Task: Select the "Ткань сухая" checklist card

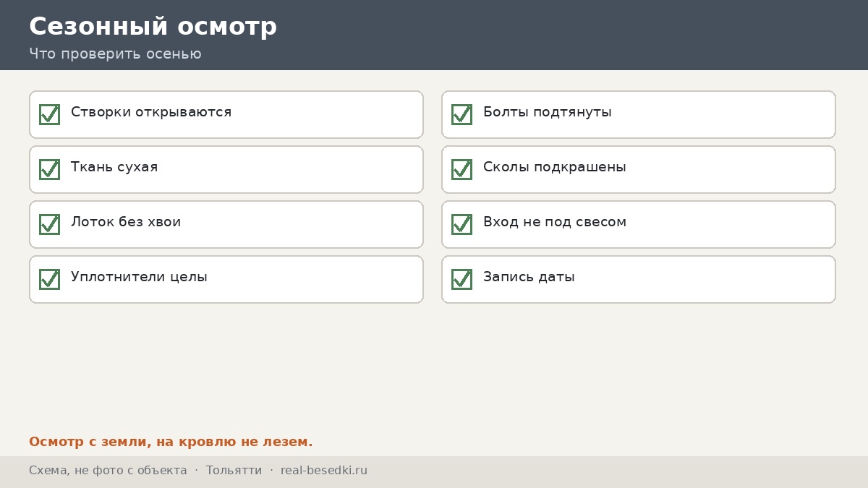Action: pyautogui.click(x=226, y=169)
